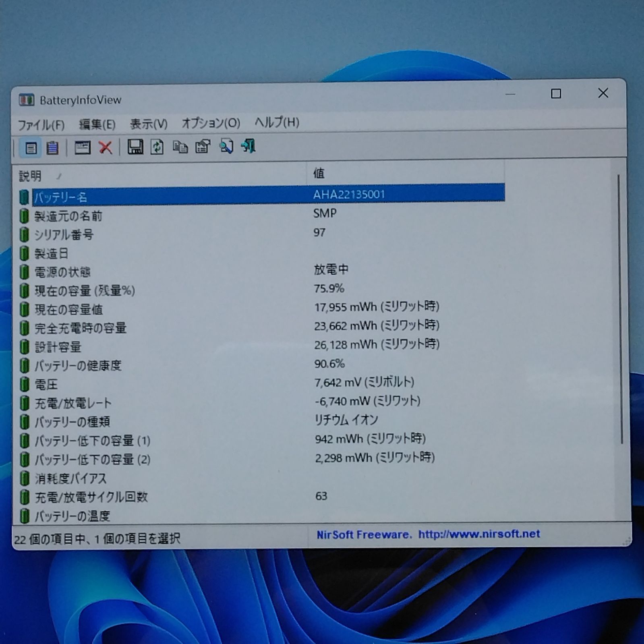
Task: Open the ヘルプ(H) menu
Action: coord(277,122)
